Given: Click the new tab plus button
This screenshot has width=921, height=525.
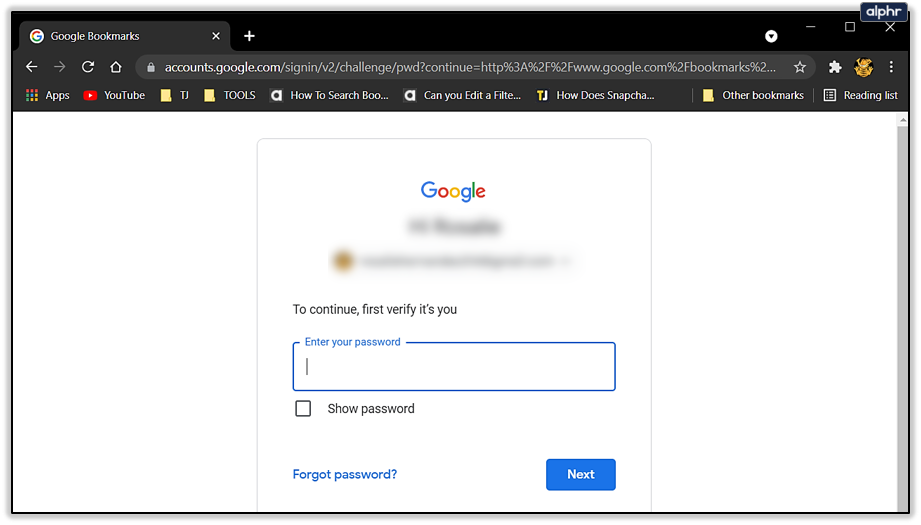Looking at the screenshot, I should [249, 36].
